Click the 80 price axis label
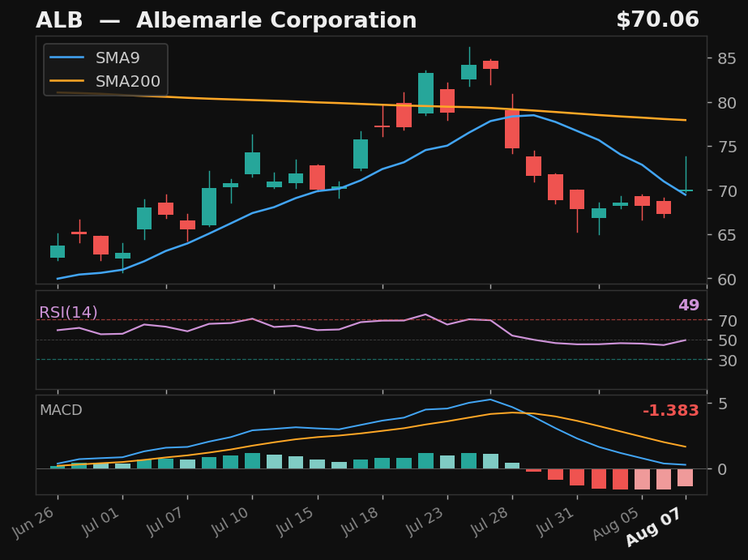 coord(727,103)
